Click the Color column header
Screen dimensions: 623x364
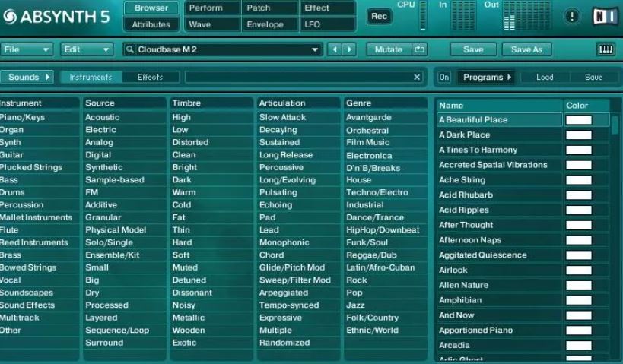(x=586, y=106)
